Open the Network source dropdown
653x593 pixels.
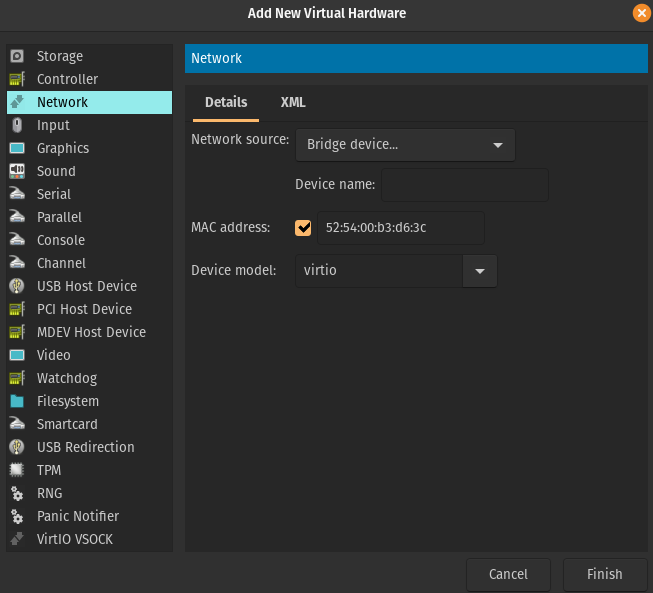click(x=405, y=145)
